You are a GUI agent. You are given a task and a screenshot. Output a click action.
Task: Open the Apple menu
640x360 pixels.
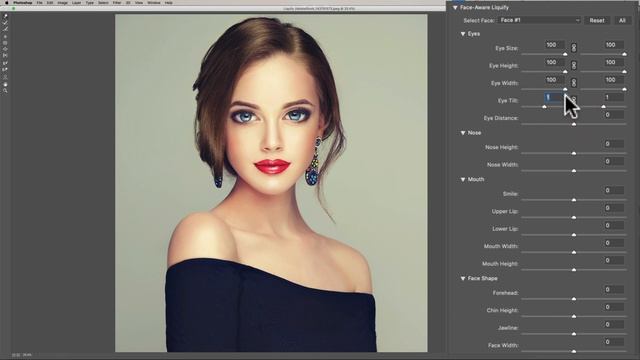pyautogui.click(x=7, y=2)
